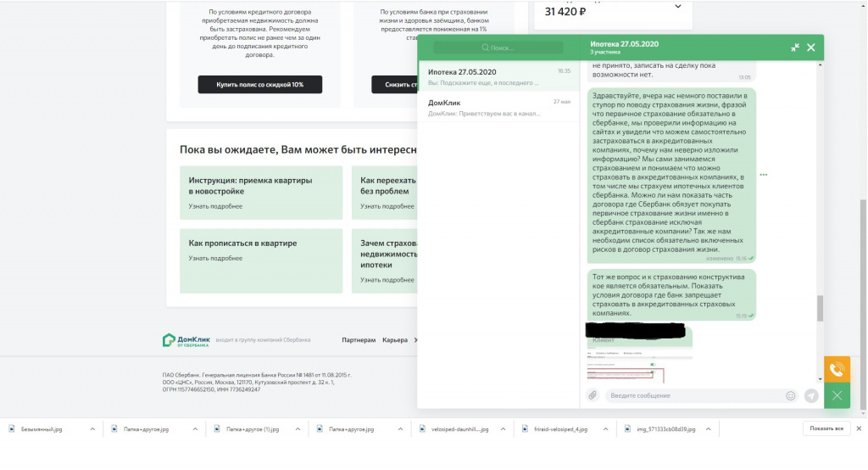Viewport: 868px width, 470px height.
Task: Open the ДомКлик channel conversation
Action: [498, 107]
